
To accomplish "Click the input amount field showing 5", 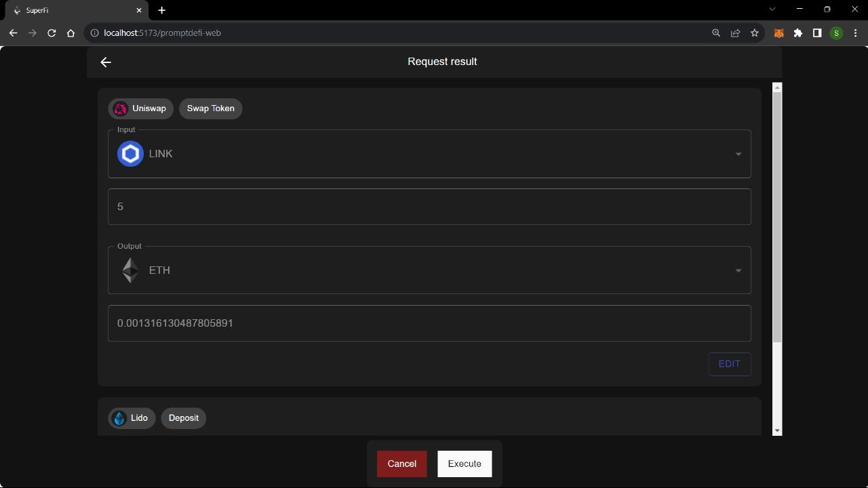I will point(429,207).
